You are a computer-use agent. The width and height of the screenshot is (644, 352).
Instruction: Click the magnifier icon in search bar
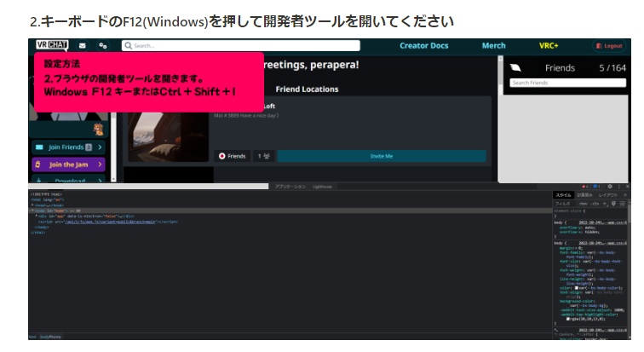(x=128, y=45)
